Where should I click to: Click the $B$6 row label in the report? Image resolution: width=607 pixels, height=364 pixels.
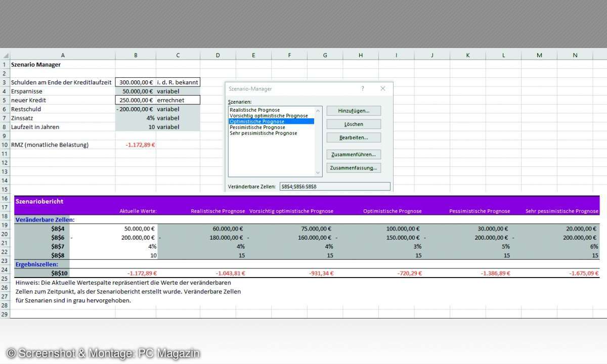58,238
